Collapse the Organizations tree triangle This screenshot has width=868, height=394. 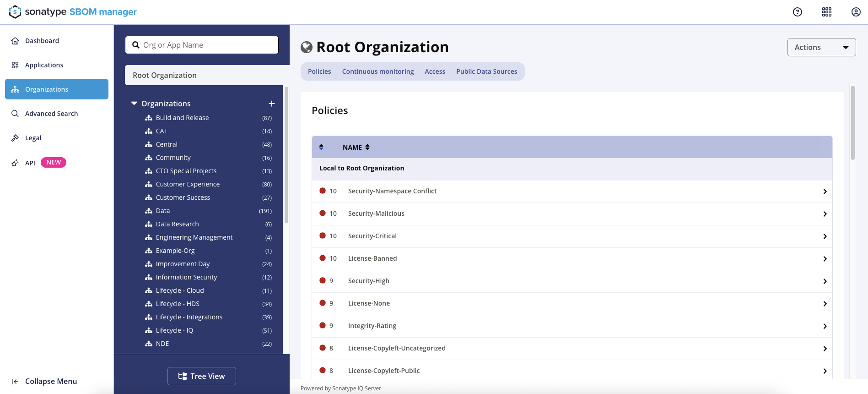[x=134, y=104]
